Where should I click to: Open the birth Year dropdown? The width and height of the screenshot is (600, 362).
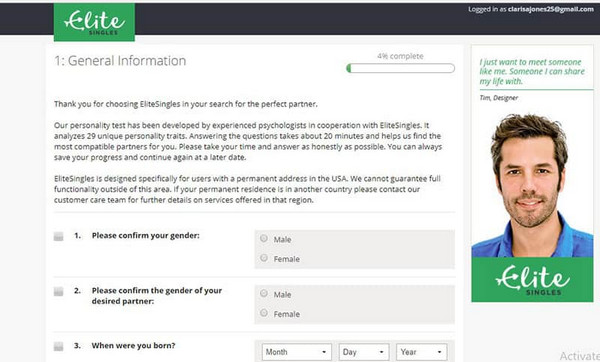(421, 352)
